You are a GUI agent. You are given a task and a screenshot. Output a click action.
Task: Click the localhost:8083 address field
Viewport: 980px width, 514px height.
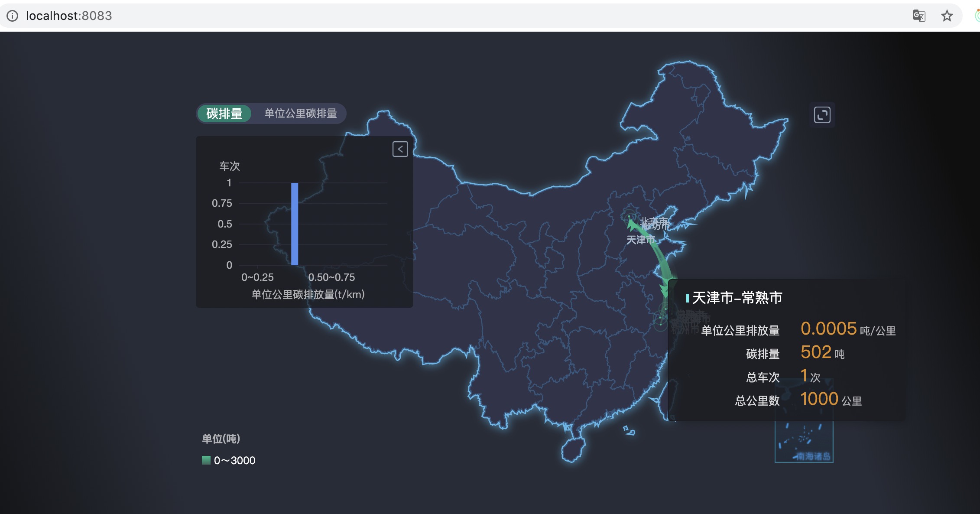pos(69,16)
